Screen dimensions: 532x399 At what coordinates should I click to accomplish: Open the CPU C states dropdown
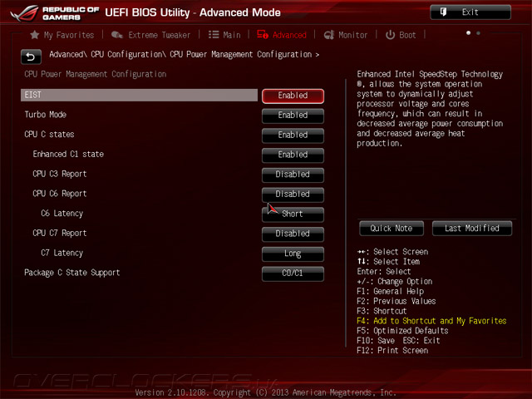[293, 135]
